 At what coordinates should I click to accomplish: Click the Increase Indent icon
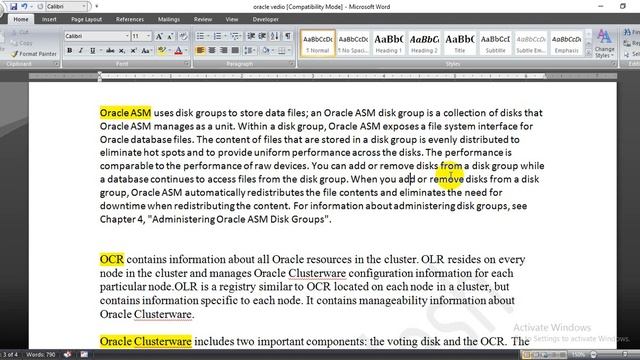(x=262, y=36)
